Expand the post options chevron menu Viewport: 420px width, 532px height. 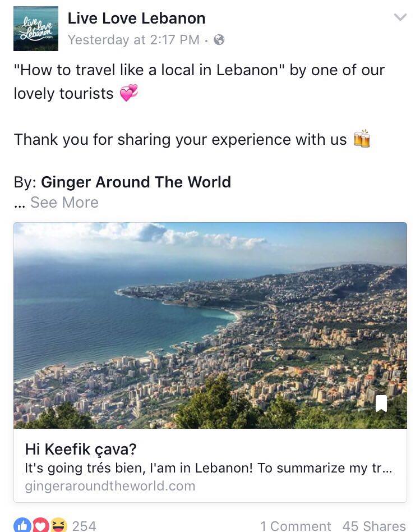tap(400, 17)
